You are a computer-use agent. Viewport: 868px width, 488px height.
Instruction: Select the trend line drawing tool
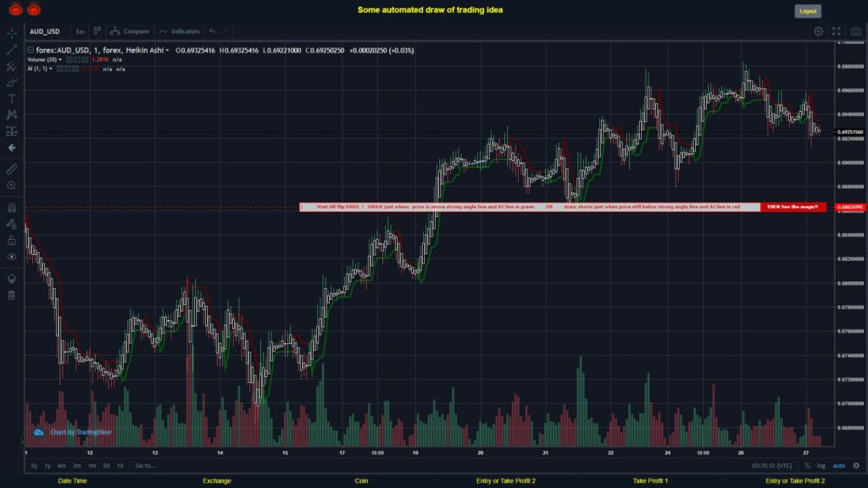coord(12,50)
